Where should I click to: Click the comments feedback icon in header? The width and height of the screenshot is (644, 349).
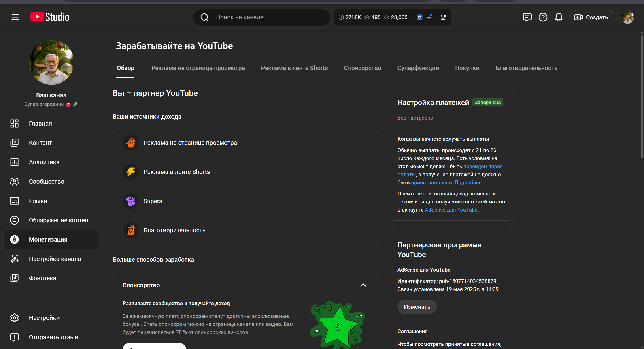point(527,17)
